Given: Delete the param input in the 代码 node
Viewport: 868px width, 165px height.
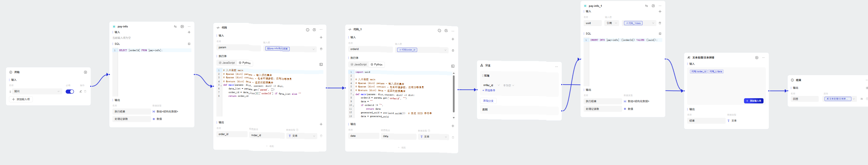Looking at the screenshot, I should click(x=321, y=49).
